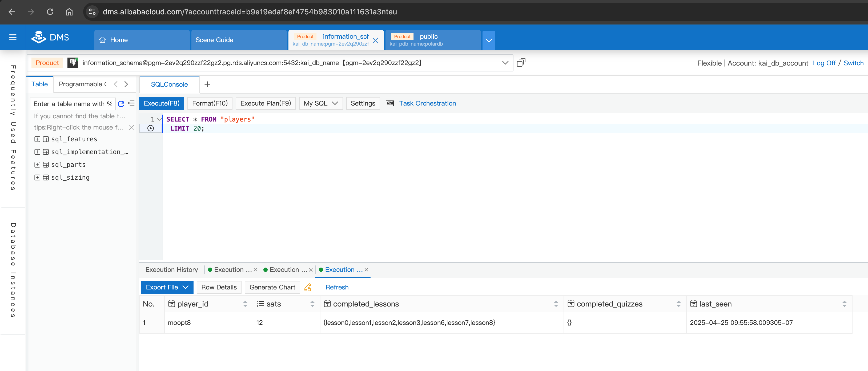Select sql_features table in tree
The width and height of the screenshot is (868, 371).
point(74,139)
